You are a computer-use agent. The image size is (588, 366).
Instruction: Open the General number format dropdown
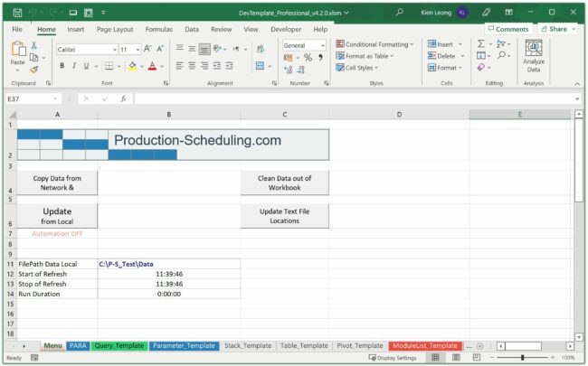(323, 45)
